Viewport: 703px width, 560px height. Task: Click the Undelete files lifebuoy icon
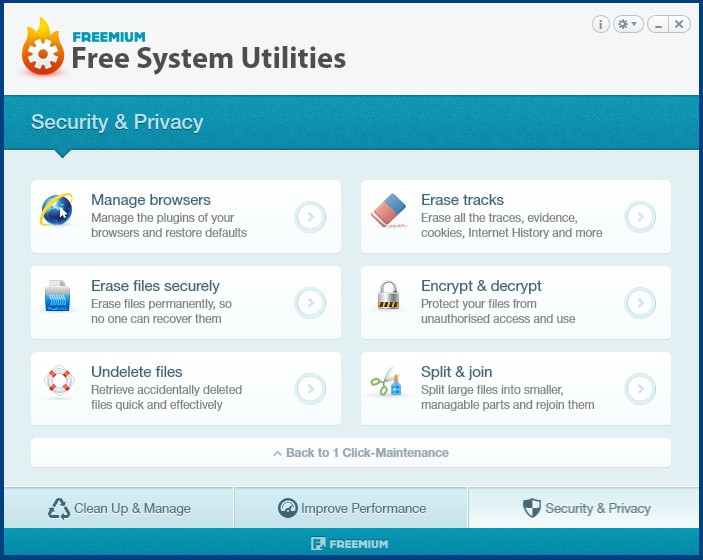point(59,381)
